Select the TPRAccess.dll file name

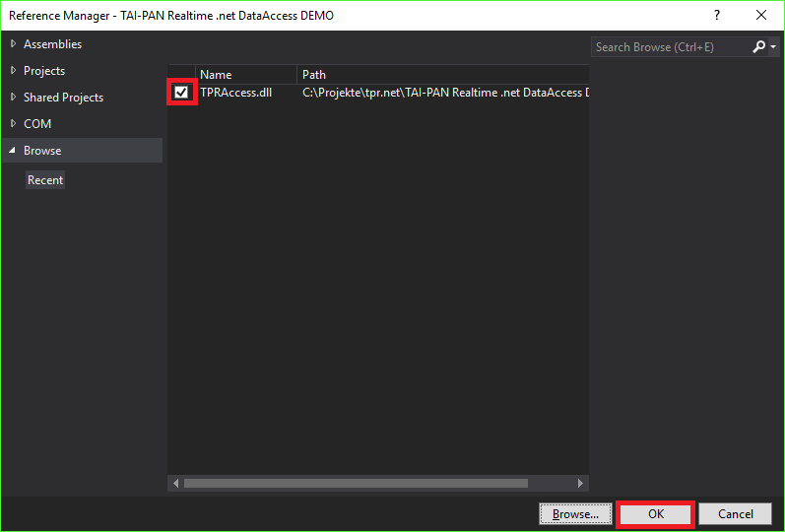(x=235, y=93)
